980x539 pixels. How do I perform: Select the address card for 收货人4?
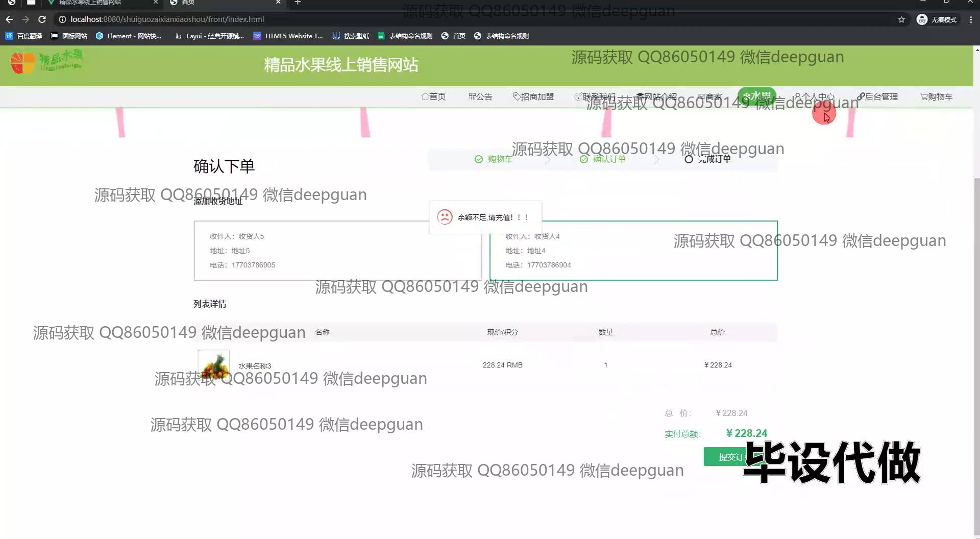(633, 251)
